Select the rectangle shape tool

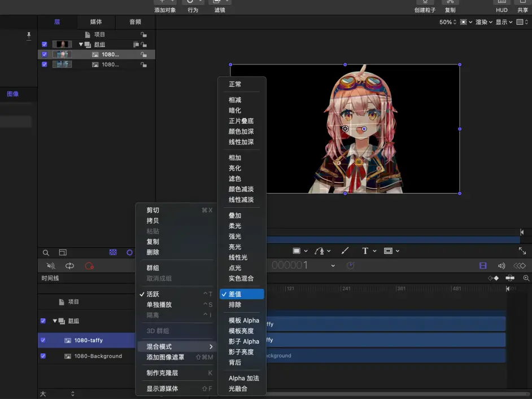(x=296, y=251)
